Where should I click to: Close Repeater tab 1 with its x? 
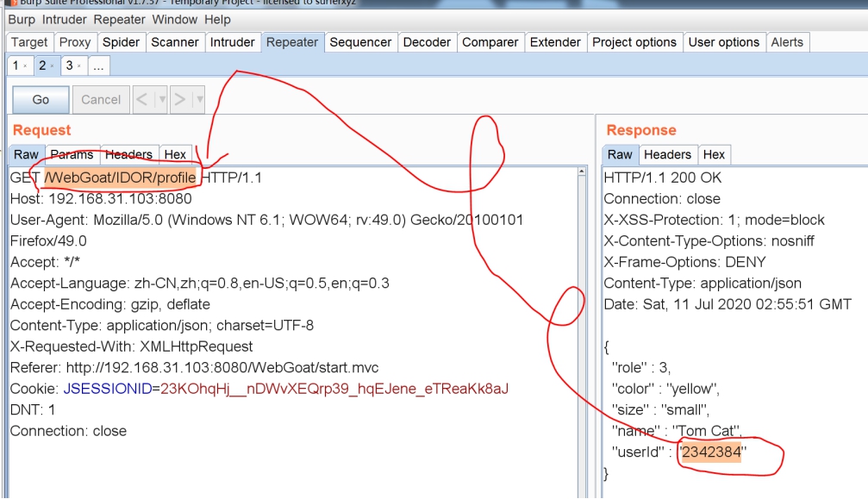click(25, 66)
